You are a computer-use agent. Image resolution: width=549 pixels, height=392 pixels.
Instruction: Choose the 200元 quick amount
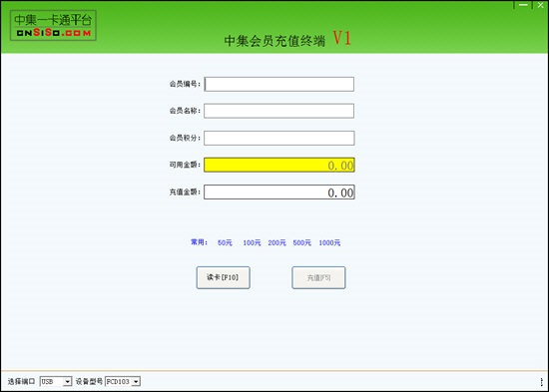coord(276,242)
